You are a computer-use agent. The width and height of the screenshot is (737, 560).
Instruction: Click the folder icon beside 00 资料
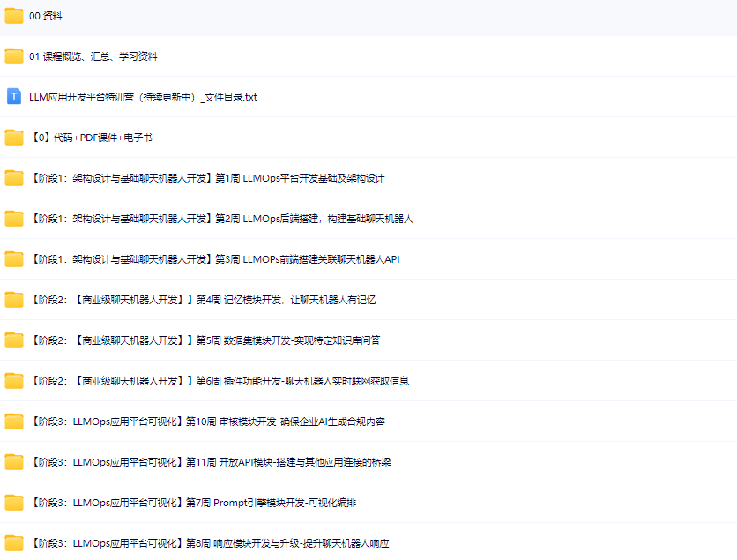click(14, 16)
